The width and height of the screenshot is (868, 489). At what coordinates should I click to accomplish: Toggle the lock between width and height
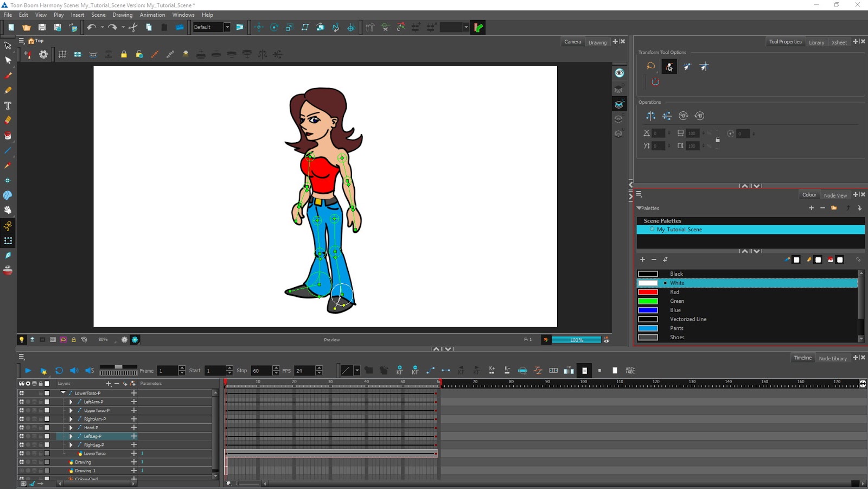[718, 139]
